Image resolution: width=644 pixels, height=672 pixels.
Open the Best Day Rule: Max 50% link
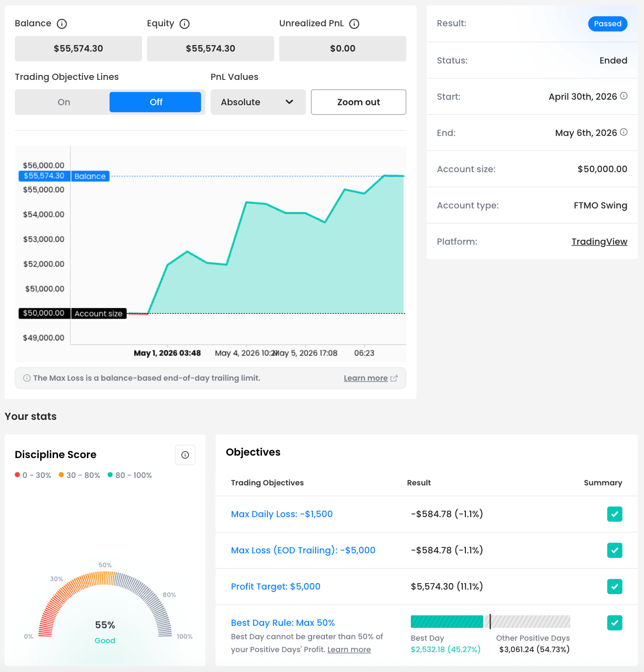click(283, 623)
